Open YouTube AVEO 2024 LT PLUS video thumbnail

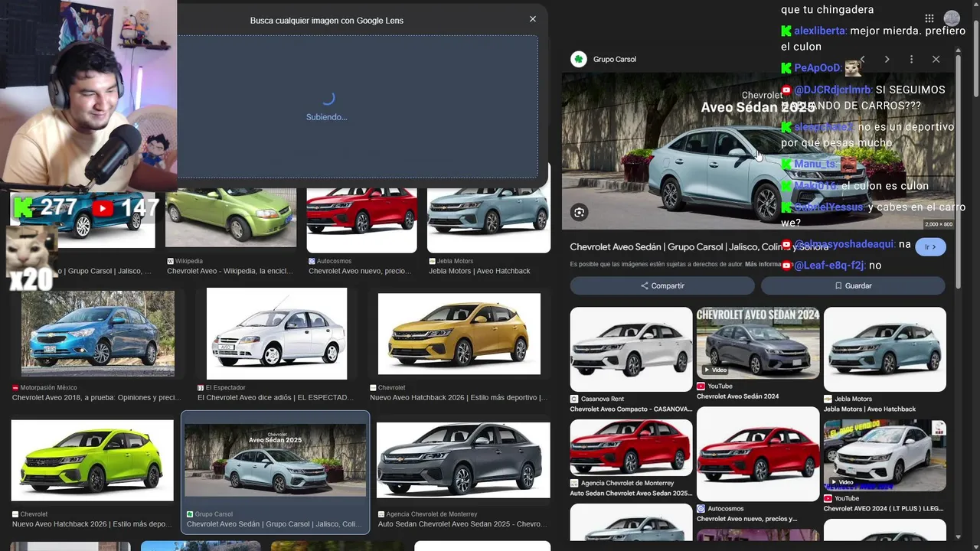pyautogui.click(x=885, y=455)
